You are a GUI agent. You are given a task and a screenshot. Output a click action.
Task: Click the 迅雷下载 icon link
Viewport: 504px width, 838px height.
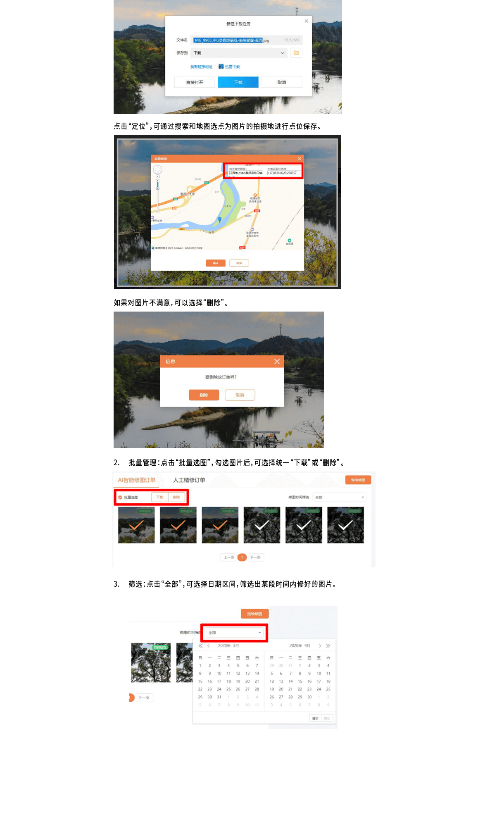click(229, 67)
